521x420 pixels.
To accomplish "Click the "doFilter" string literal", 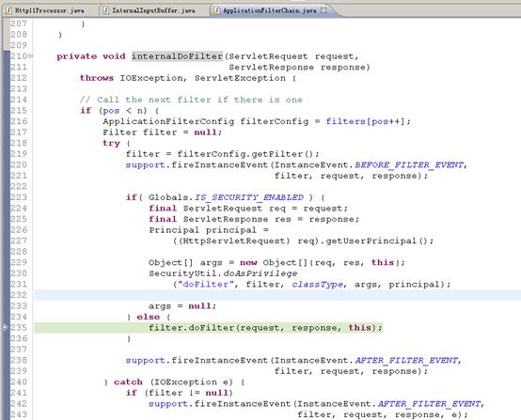I will 203,284.
